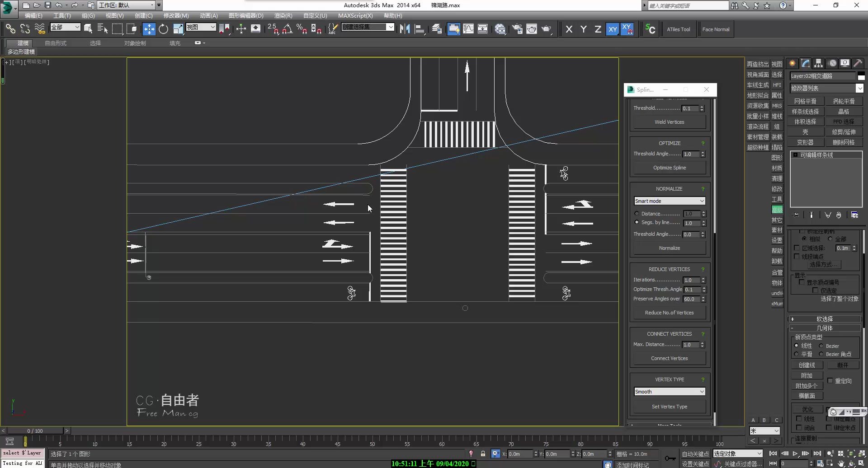This screenshot has width=868, height=468.
Task: Select the Distance radio button in Normalize
Action: pos(637,214)
